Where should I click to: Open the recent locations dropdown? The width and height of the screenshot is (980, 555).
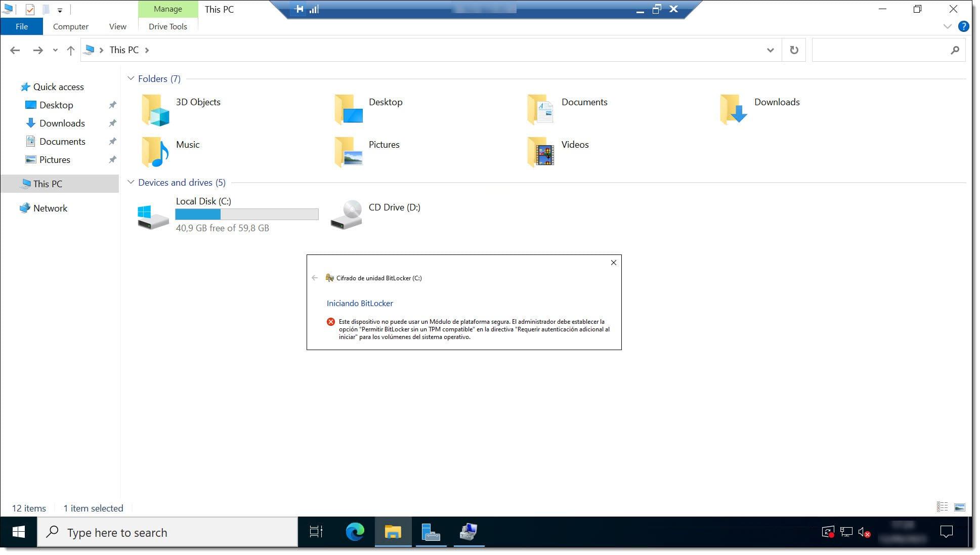55,50
